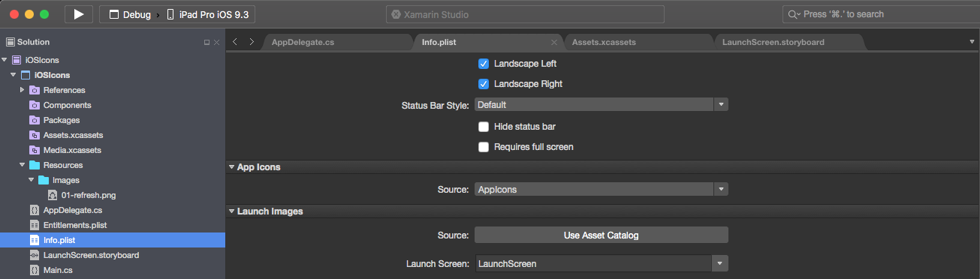
Task: Click the Images folder icon
Action: 44,180
